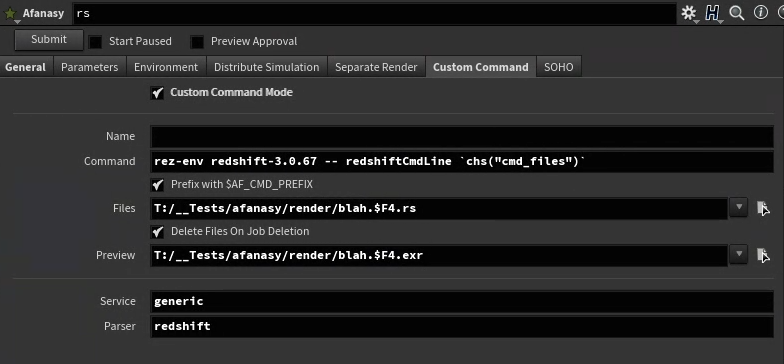Click the Parser field reading redshift

click(x=462, y=326)
